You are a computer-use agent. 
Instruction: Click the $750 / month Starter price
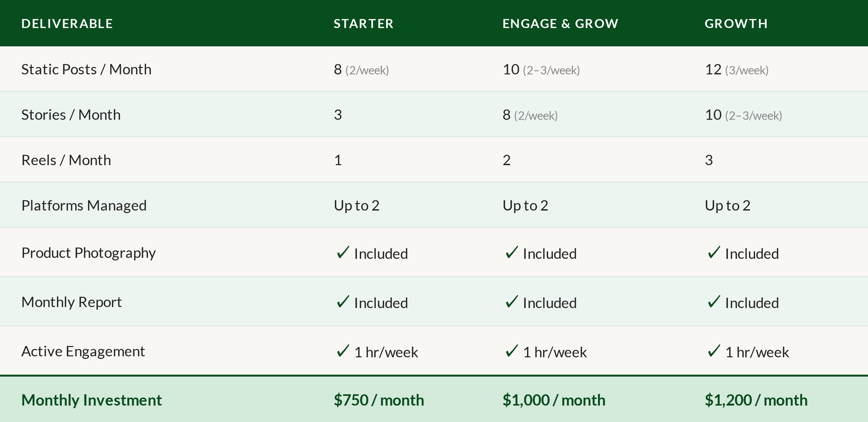pos(379,400)
